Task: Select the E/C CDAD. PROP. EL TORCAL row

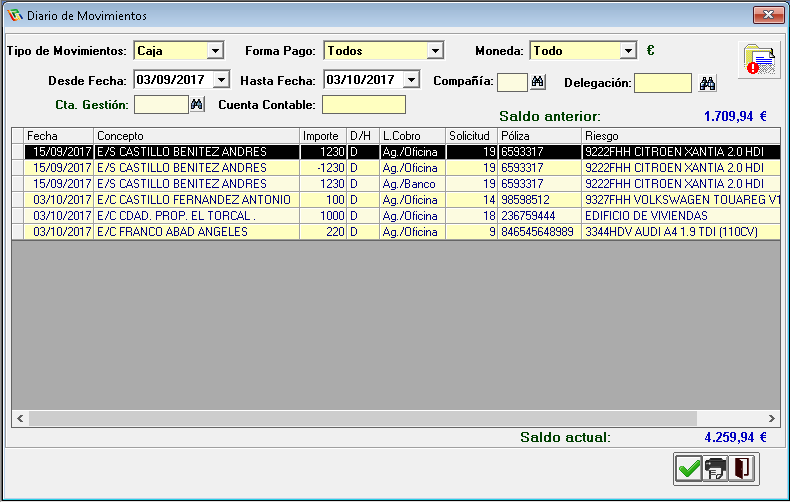Action: tap(396, 216)
